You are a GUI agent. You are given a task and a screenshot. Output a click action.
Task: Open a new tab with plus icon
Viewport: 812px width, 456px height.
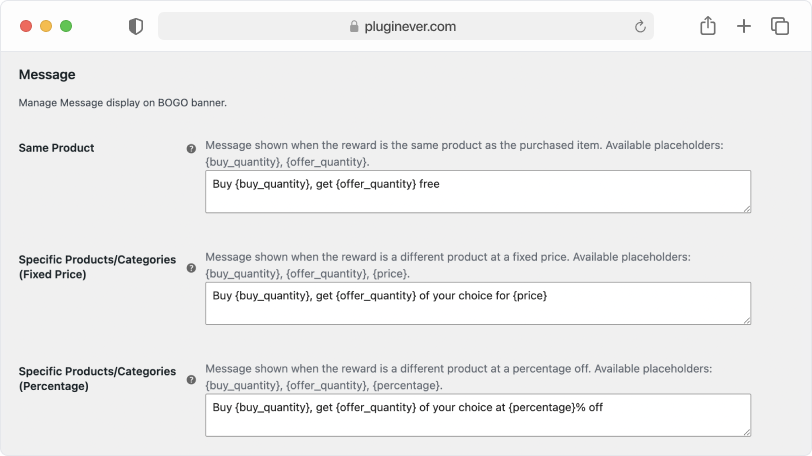[744, 26]
